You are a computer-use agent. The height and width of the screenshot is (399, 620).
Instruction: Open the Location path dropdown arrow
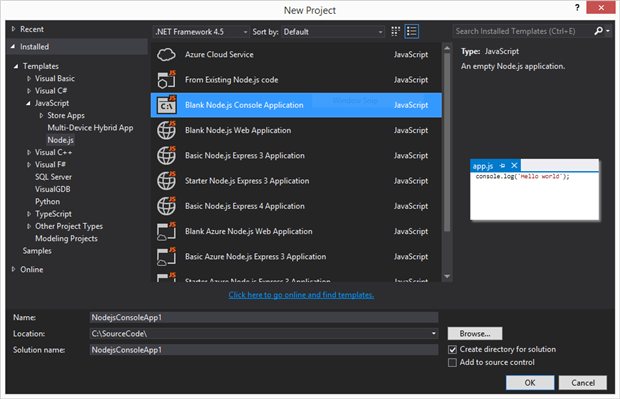pos(434,334)
